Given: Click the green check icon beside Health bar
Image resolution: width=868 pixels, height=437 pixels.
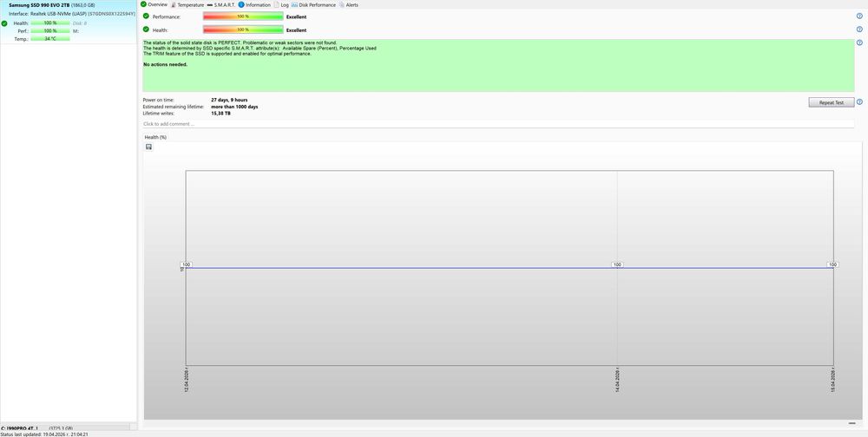Looking at the screenshot, I should tap(146, 29).
